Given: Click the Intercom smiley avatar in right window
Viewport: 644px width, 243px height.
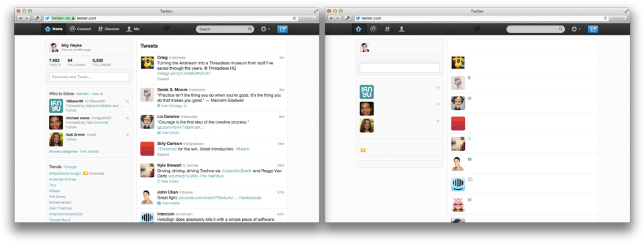Looking at the screenshot, I should [x=458, y=184].
